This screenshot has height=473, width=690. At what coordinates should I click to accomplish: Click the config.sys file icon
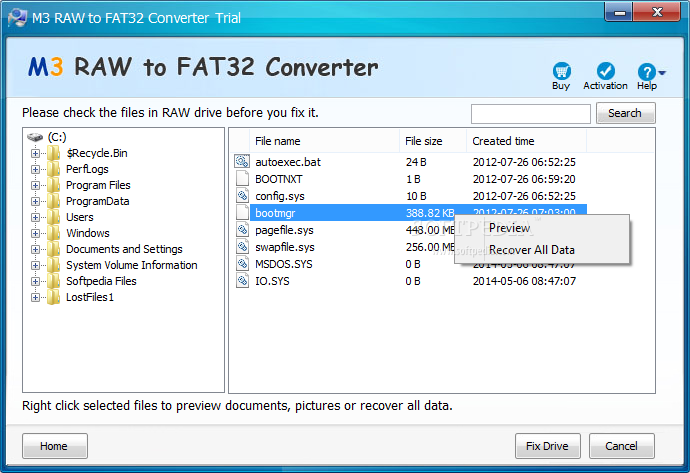242,196
